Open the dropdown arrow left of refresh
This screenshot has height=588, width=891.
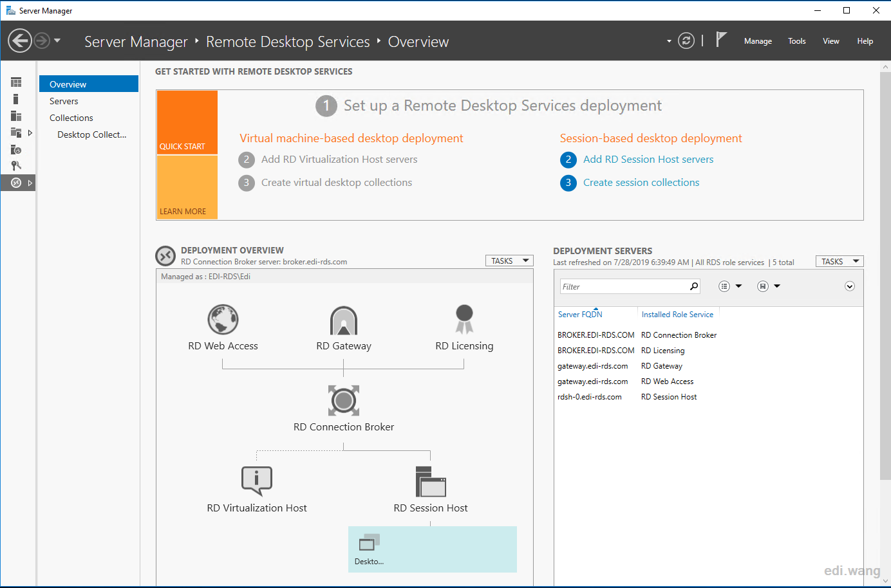click(x=669, y=41)
